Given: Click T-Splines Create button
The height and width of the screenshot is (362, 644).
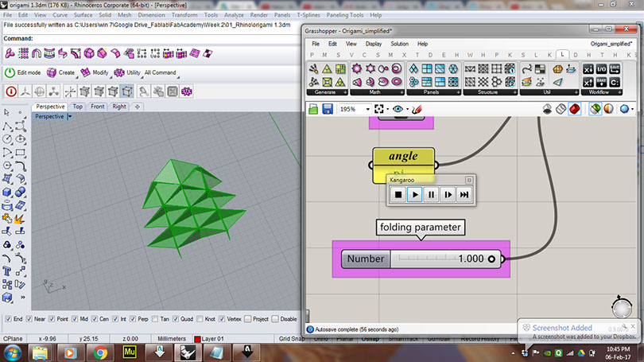Looking at the screenshot, I should (61, 72).
